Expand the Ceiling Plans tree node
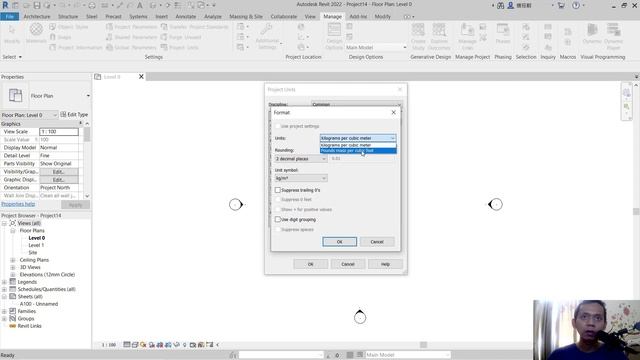 [13, 260]
